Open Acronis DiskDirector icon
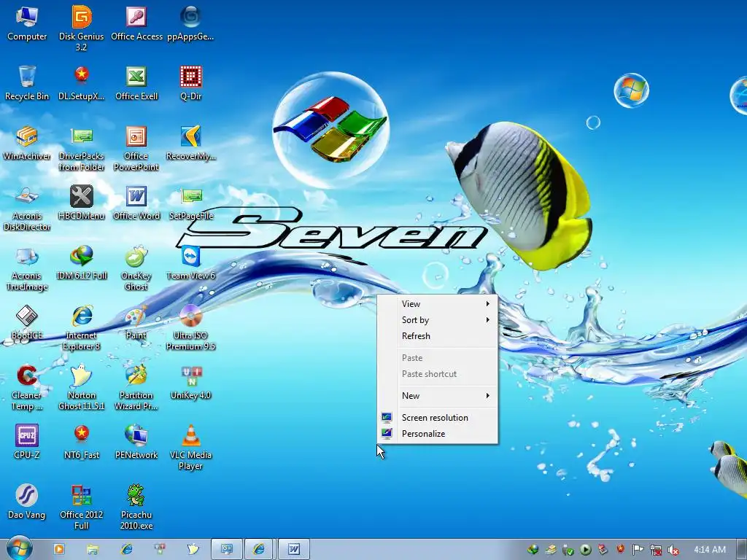Screen dimensions: 747x560 click(x=27, y=209)
